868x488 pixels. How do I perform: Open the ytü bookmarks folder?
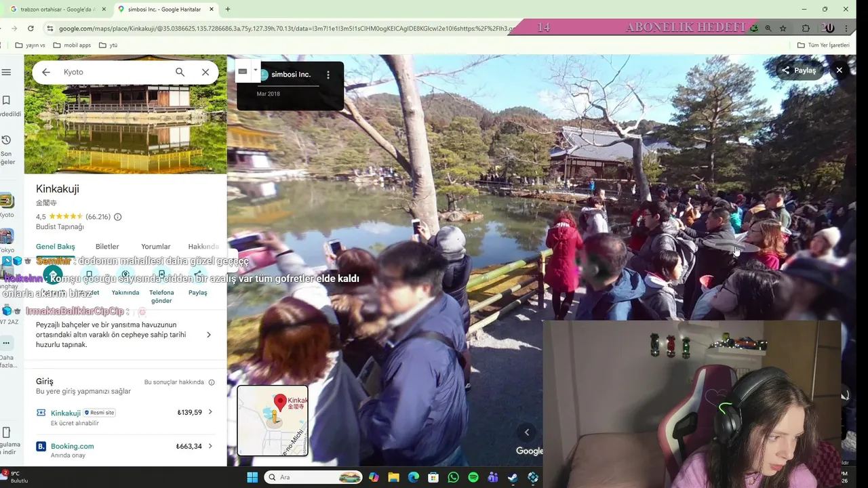coord(108,45)
